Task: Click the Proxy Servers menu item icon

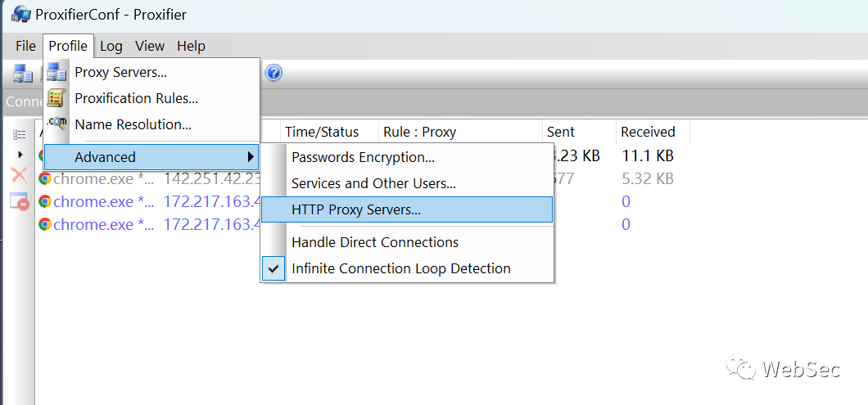Action: tap(57, 72)
